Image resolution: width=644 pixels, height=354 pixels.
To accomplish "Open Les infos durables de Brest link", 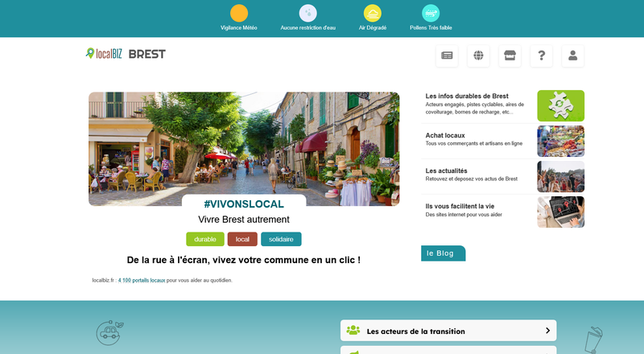I will [x=467, y=97].
